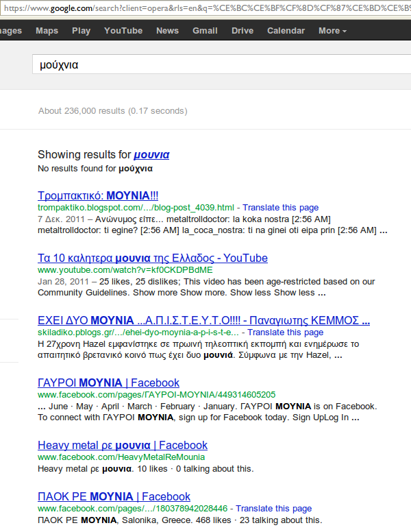Translate the trompaktiko.blogspot.com result page

[x=280, y=207]
